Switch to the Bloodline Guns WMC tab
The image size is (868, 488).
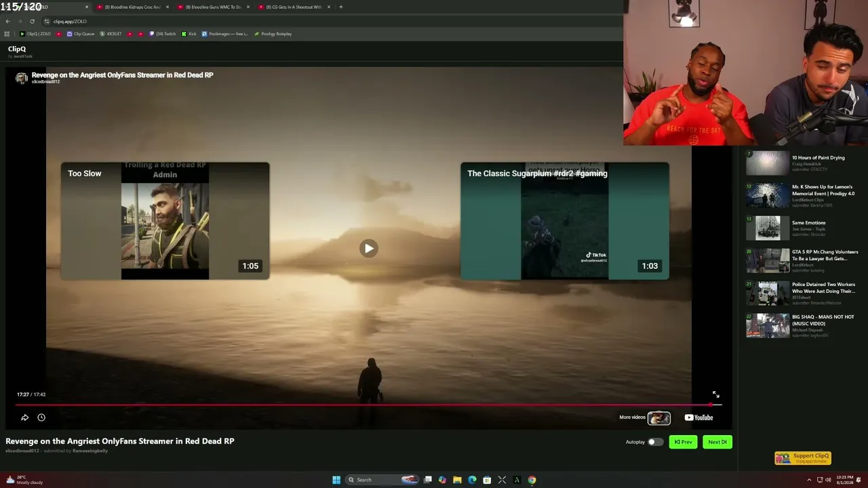coord(212,7)
